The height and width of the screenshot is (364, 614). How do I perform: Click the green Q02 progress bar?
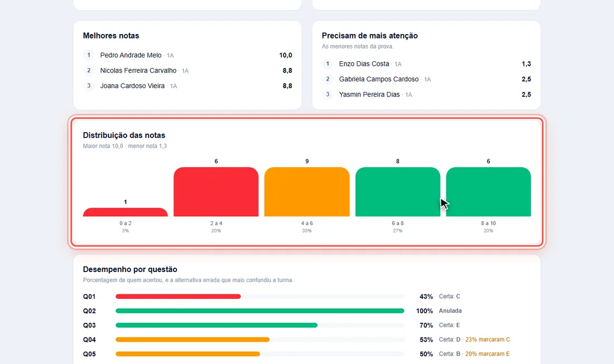point(260,311)
